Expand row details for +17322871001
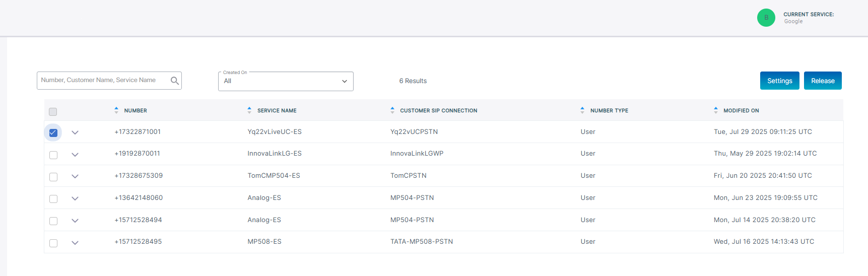The height and width of the screenshot is (276, 868). click(x=75, y=132)
